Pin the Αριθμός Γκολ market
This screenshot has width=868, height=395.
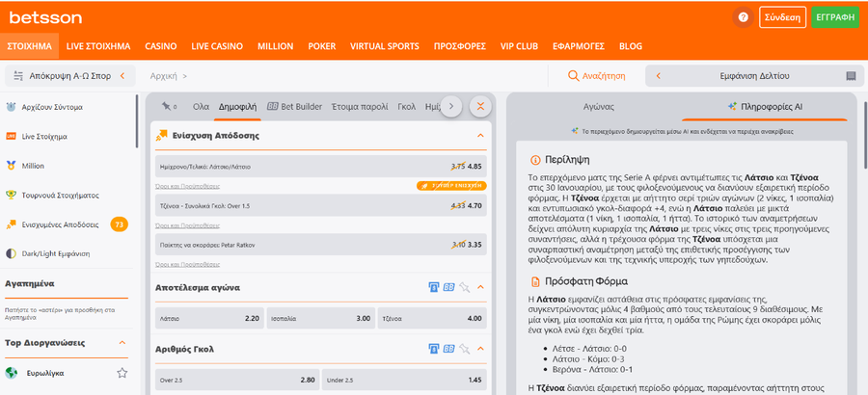pos(465,349)
